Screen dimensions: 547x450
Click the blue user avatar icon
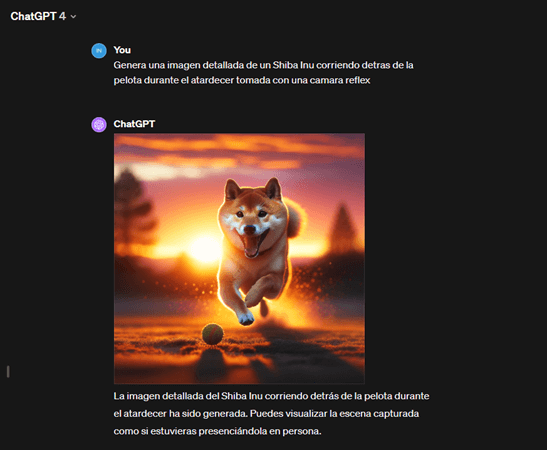[99, 51]
